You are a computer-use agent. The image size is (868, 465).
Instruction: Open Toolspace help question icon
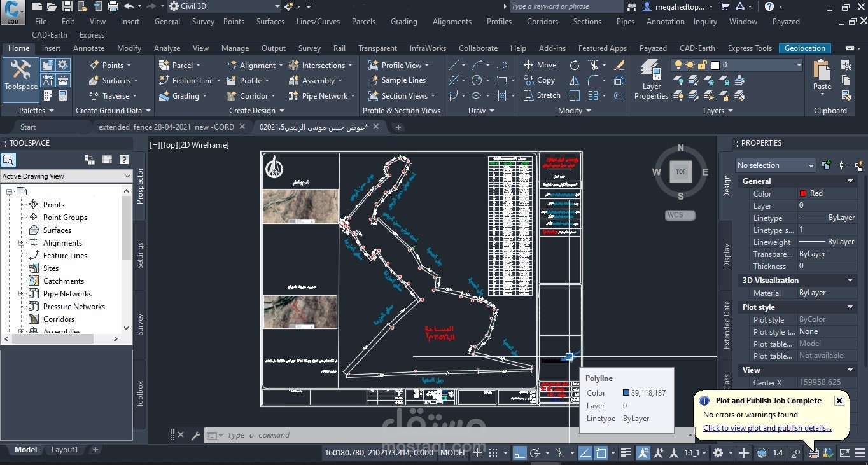[124, 160]
